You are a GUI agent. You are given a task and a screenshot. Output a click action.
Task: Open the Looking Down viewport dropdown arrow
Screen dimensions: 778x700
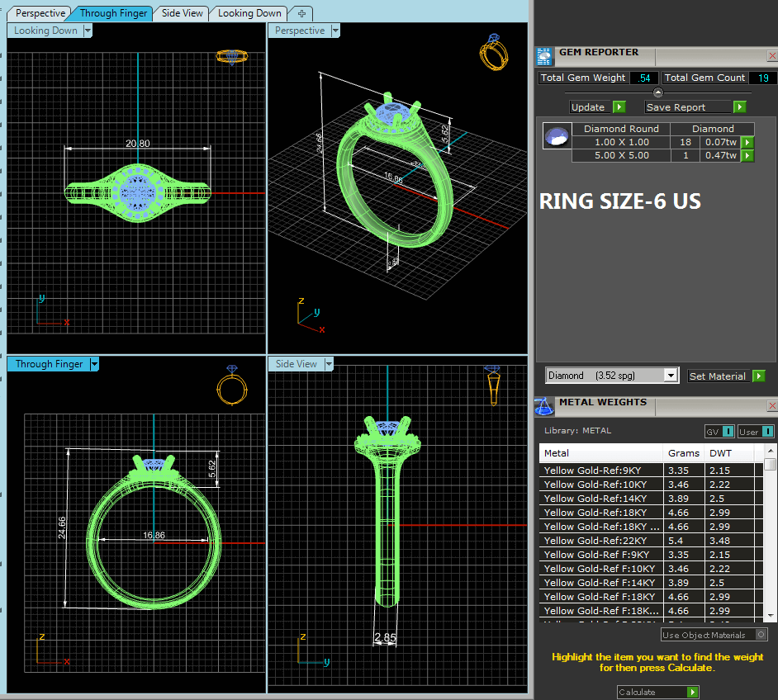tap(88, 31)
